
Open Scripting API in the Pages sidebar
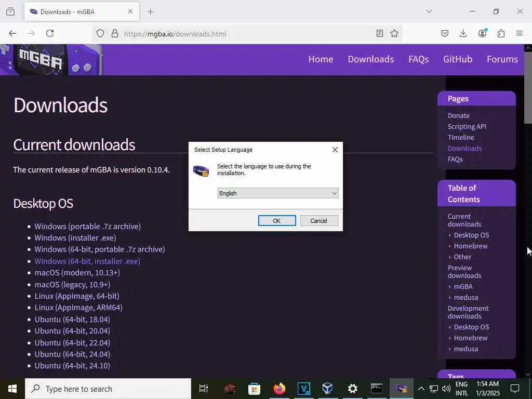coord(467,127)
